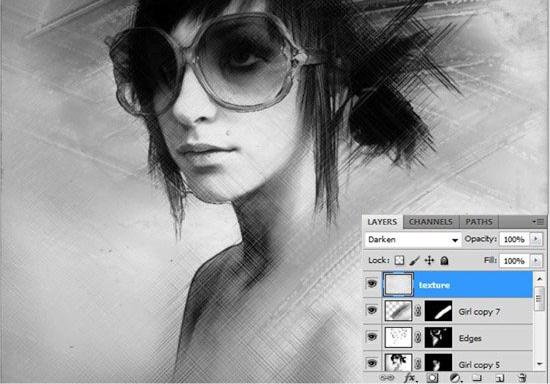Expand the Opacity slider arrow

pyautogui.click(x=536, y=239)
